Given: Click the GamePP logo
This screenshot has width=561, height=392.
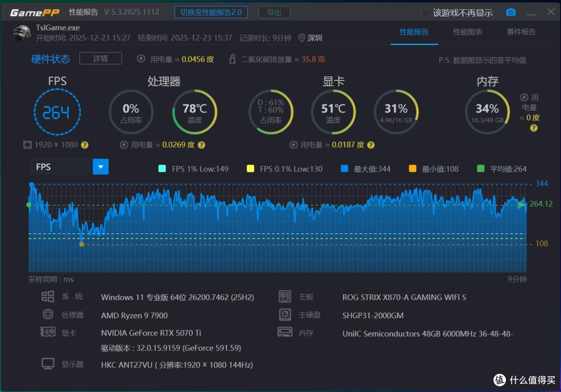Looking at the screenshot, I should coord(35,12).
